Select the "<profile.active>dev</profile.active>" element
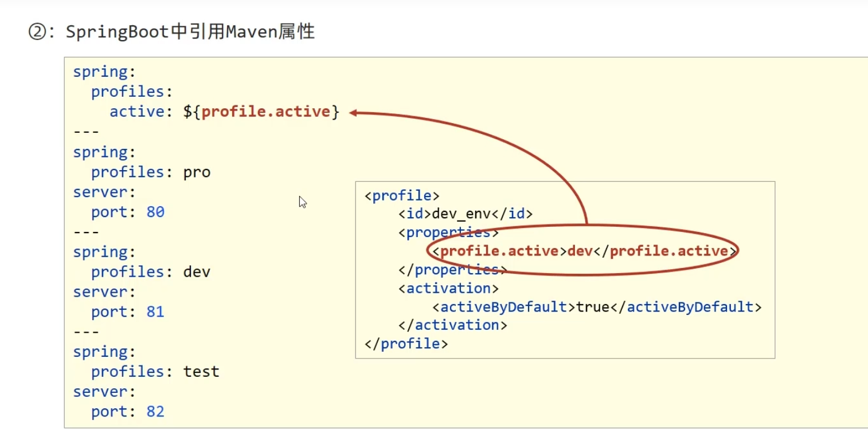This screenshot has width=868, height=429. [x=584, y=251]
